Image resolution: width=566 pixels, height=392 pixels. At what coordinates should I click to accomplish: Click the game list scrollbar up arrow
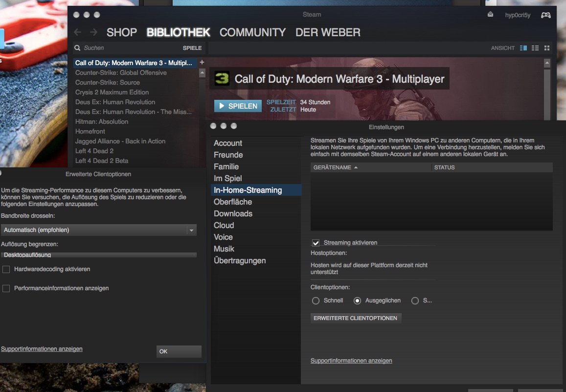pyautogui.click(x=202, y=73)
